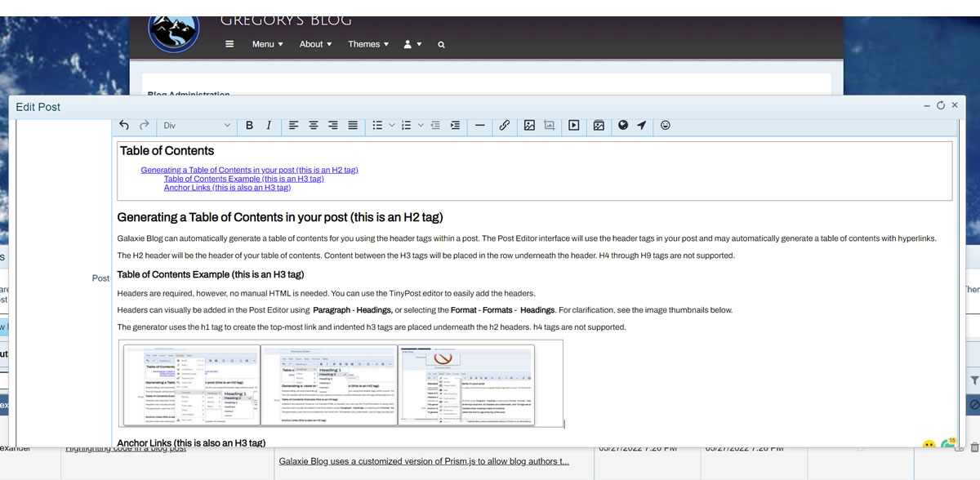The height and width of the screenshot is (480, 980).
Task: Click the 'Table of Contents' box heading
Action: [167, 151]
